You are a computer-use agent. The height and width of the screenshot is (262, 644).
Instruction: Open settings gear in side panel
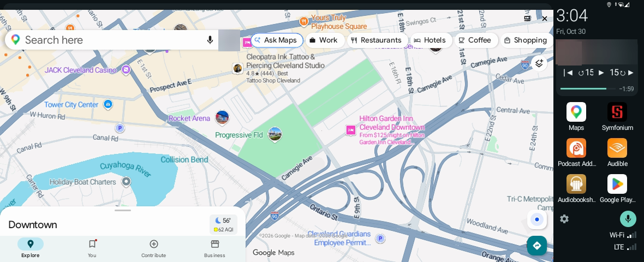coord(564,219)
